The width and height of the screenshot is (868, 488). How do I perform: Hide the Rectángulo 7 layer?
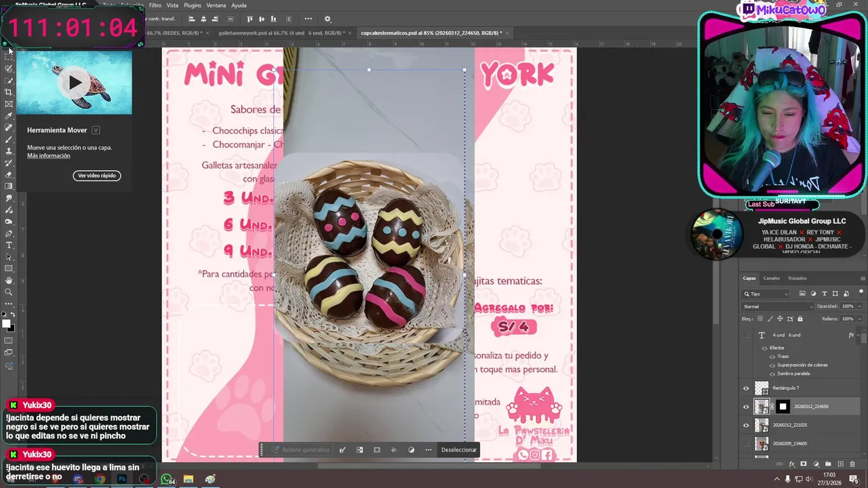pyautogui.click(x=747, y=388)
